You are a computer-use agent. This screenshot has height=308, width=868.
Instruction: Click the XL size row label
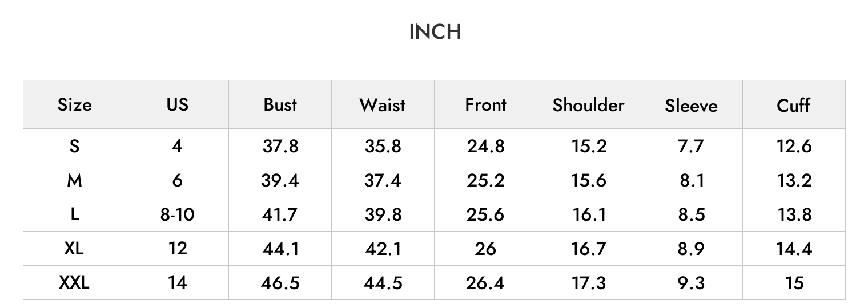tap(74, 248)
